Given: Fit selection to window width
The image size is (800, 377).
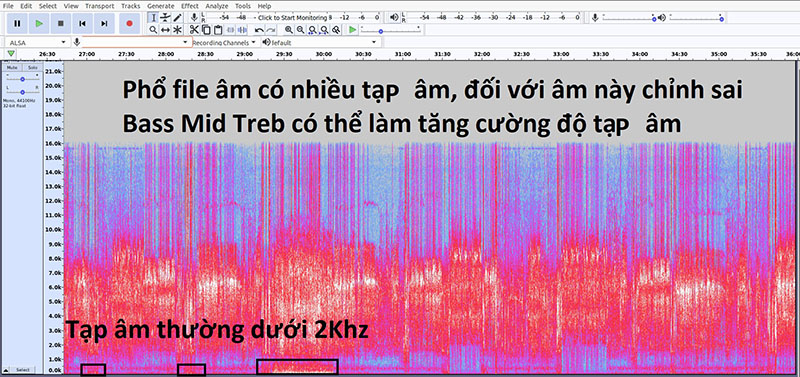Looking at the screenshot, I should click(x=312, y=30).
